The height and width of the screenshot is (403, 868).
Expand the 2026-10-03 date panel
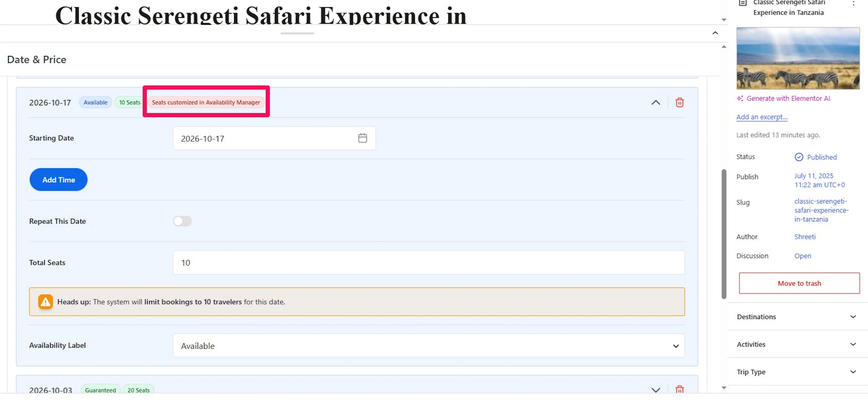tap(655, 390)
